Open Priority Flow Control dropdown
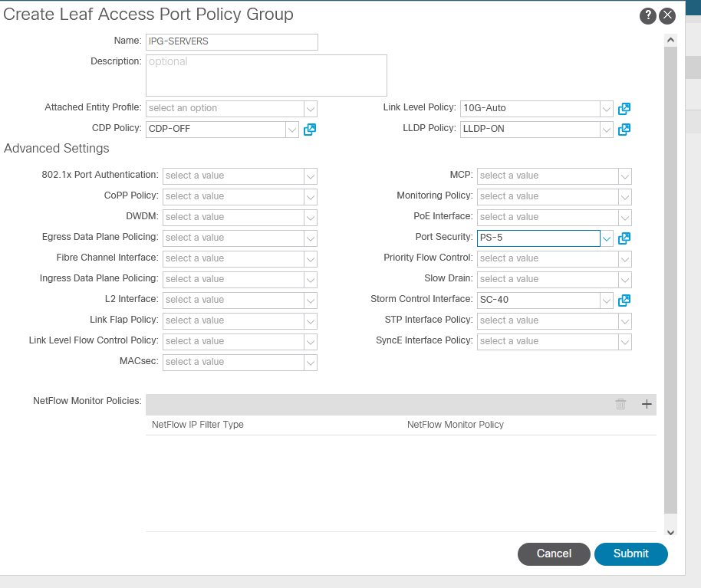This screenshot has height=588, width=701. 624,258
